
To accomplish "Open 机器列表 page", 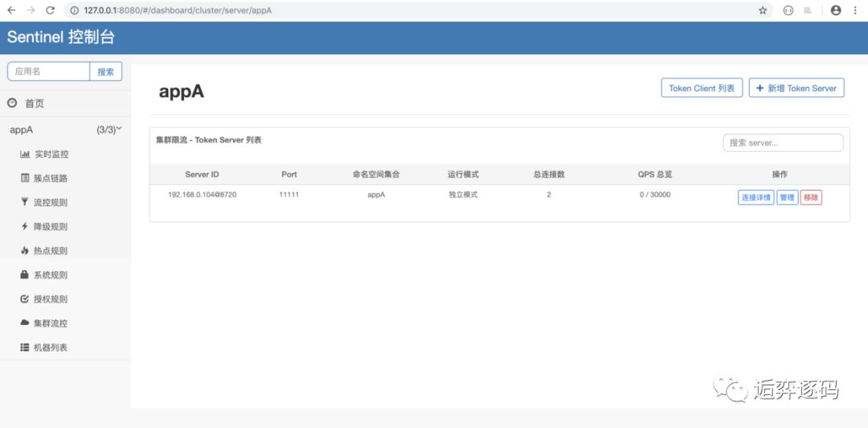I will pyautogui.click(x=51, y=348).
